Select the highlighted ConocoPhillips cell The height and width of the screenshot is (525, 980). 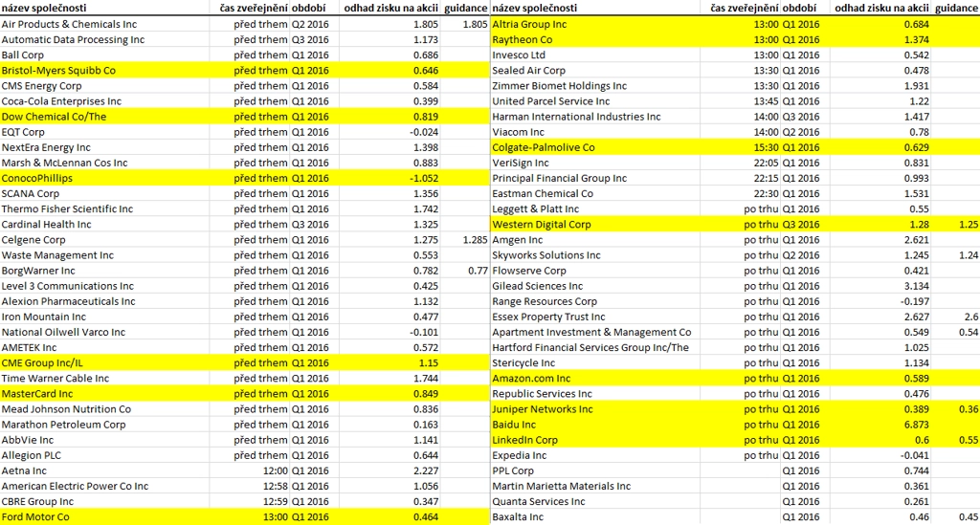pyautogui.click(x=105, y=178)
